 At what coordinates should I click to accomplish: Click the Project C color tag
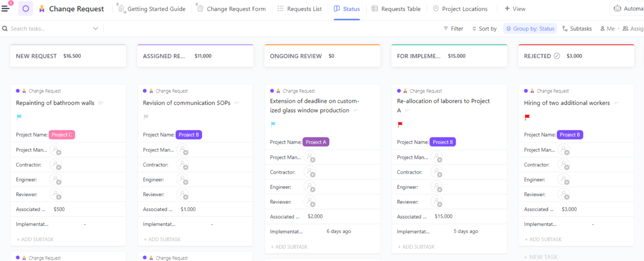[62, 135]
